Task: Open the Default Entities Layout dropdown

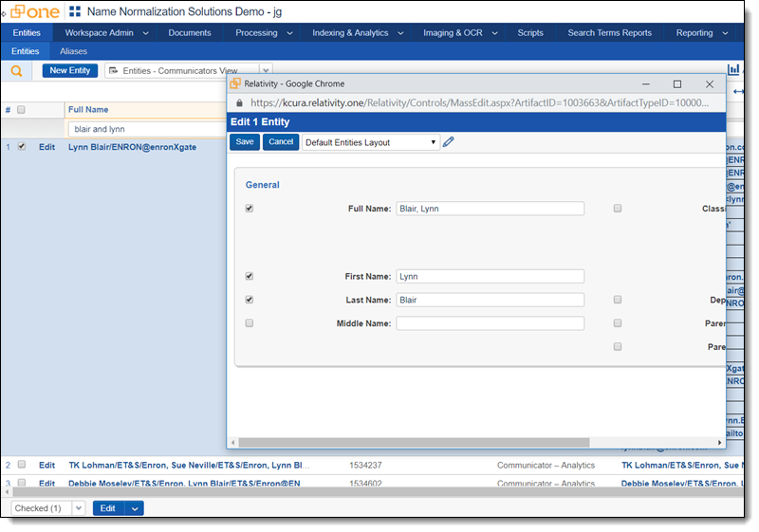Action: tap(371, 142)
